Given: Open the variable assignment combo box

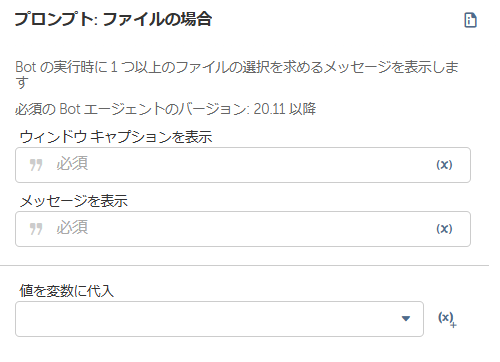Looking at the screenshot, I should click(219, 319).
